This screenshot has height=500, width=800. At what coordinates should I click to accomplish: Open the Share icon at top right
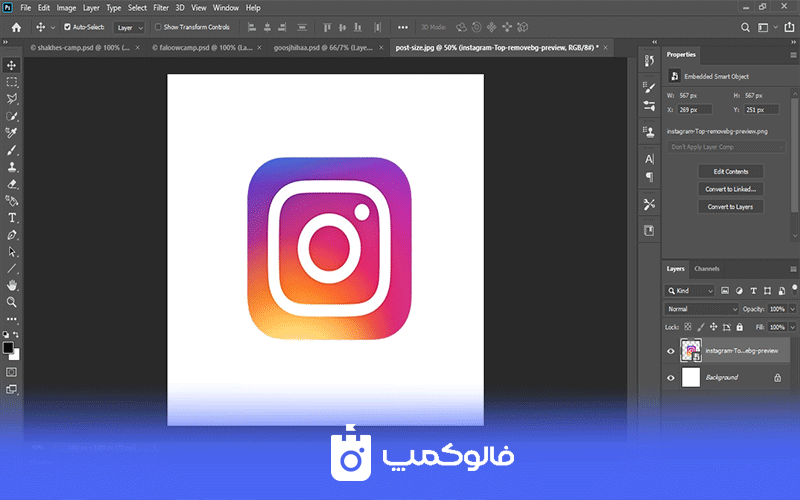[789, 28]
